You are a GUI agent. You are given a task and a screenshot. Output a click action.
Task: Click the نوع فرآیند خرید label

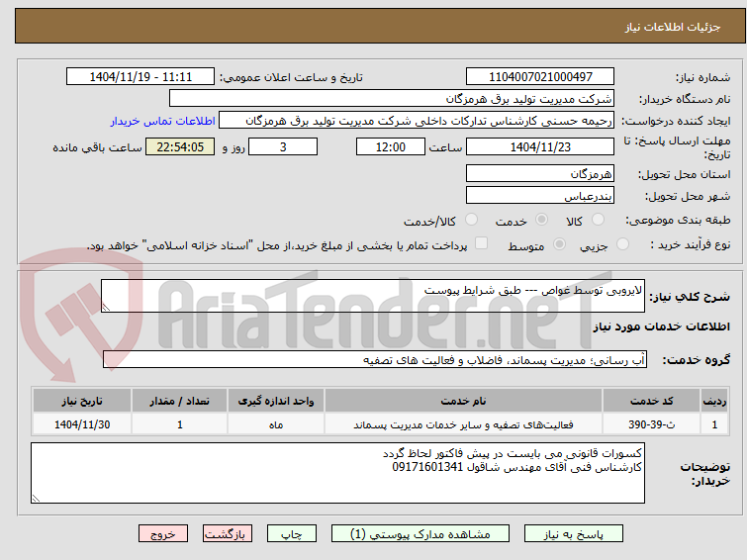pos(691,244)
